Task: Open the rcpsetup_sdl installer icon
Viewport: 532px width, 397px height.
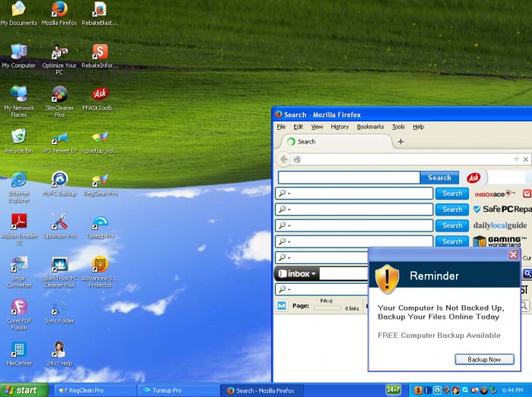Action: tap(100, 142)
